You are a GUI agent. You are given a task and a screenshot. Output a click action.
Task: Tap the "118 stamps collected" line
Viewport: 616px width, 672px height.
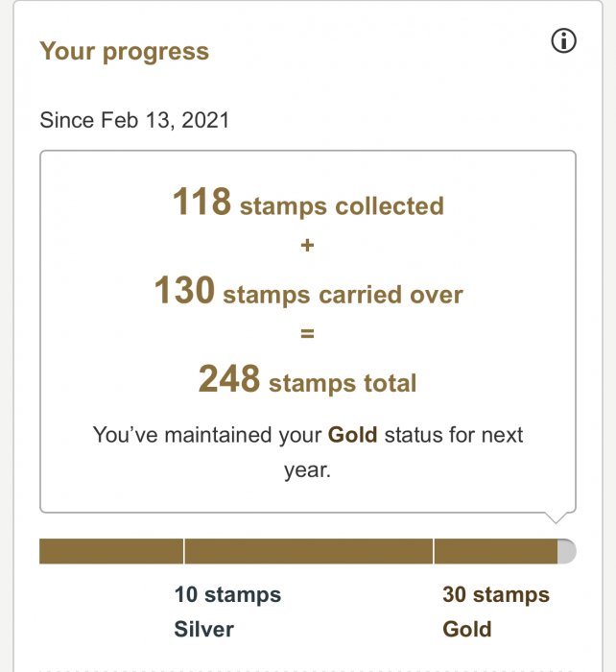tap(307, 204)
